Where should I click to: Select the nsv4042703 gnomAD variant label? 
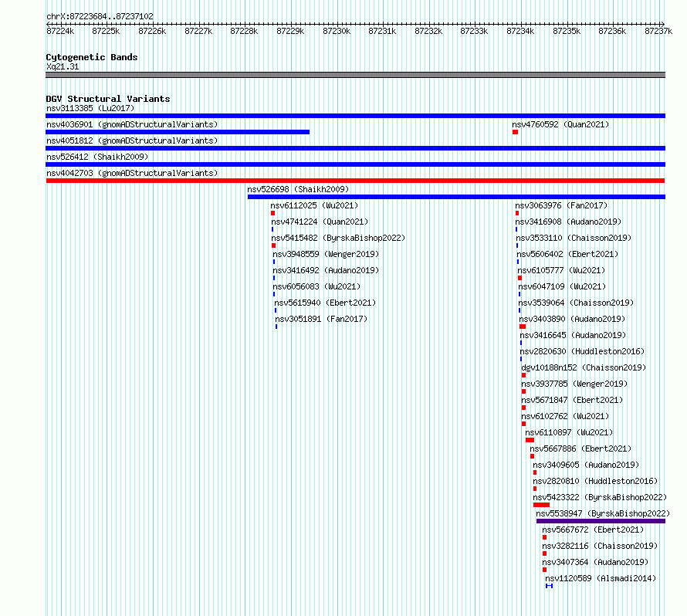(x=132, y=173)
